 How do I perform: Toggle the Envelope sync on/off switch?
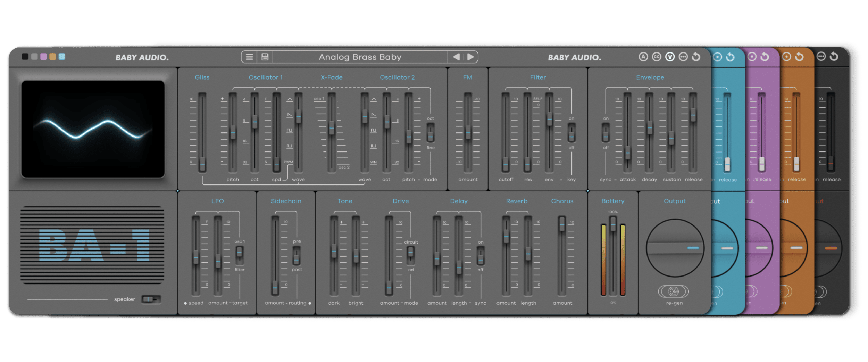(x=606, y=133)
